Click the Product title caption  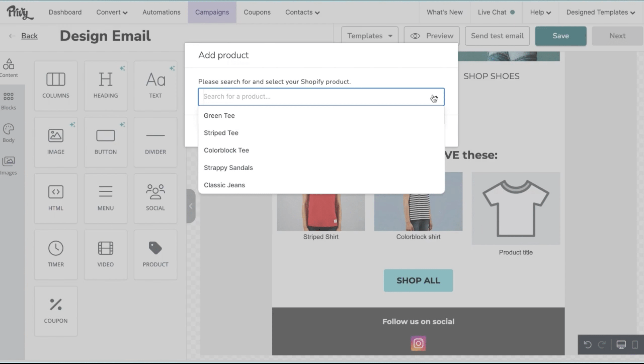coord(516,252)
